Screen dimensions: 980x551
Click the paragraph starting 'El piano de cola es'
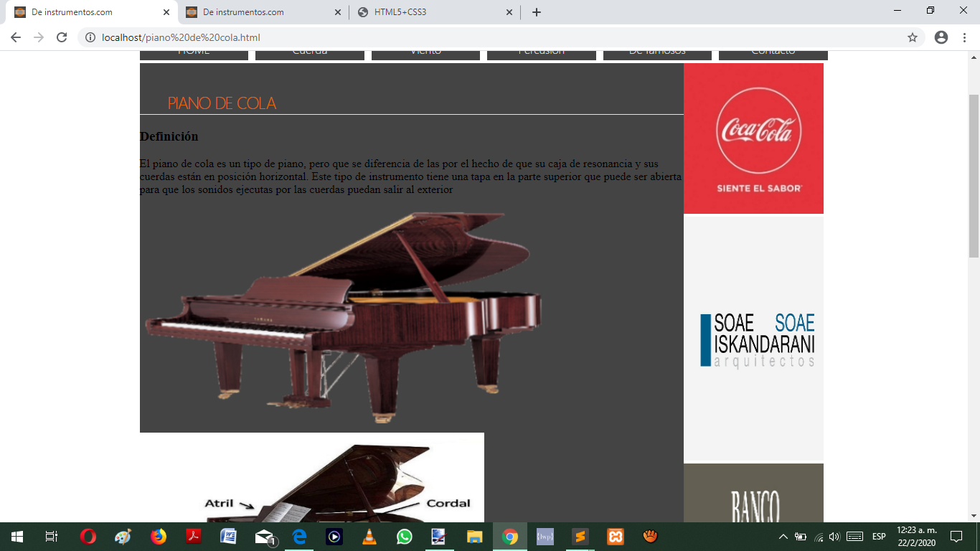tap(411, 176)
